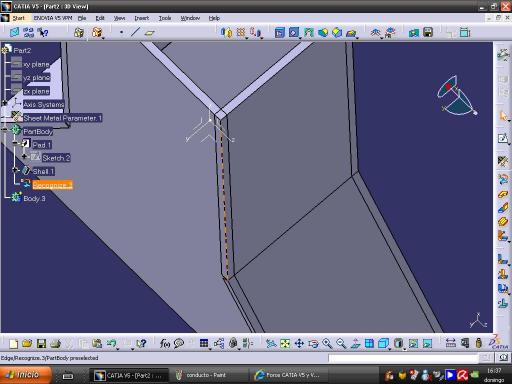512x384 pixels.
Task: Save the part with the floppy disk icon
Action: 41,343
